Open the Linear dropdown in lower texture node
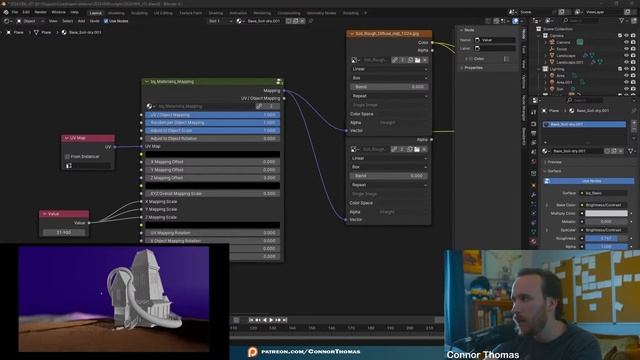This screenshot has width=640, height=360. point(388,158)
